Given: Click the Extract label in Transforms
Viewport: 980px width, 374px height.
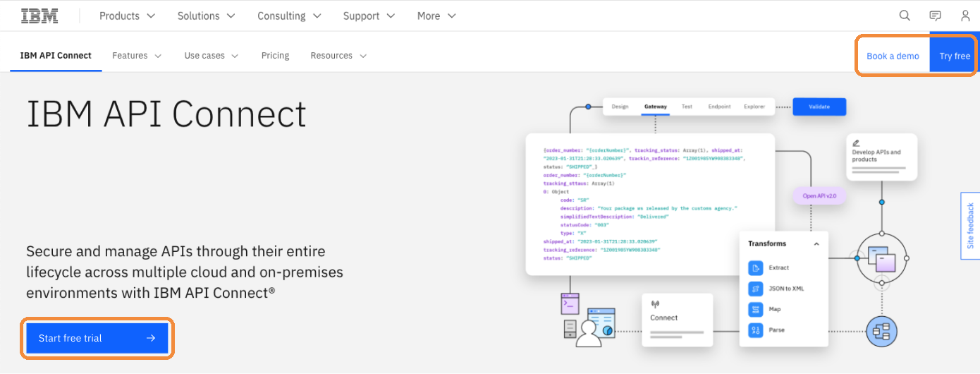Looking at the screenshot, I should coord(779,268).
